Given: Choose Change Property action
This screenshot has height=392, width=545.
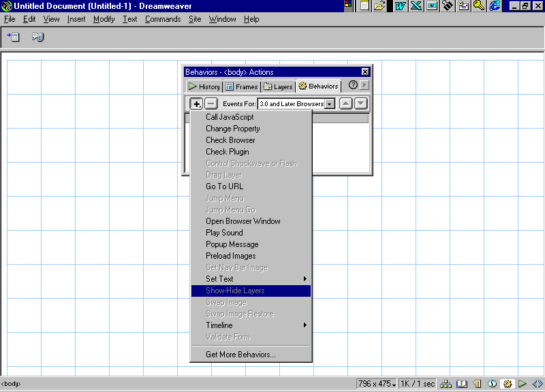Looking at the screenshot, I should tap(251, 129).
